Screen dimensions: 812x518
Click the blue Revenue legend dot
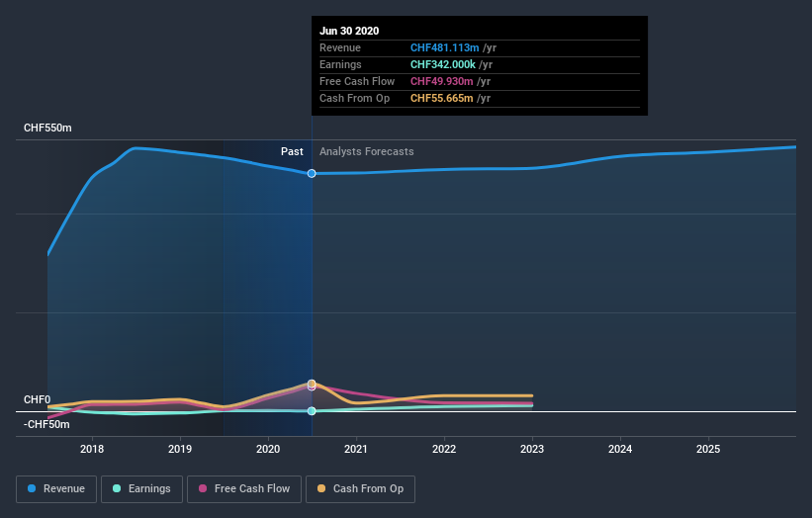pyautogui.click(x=32, y=488)
